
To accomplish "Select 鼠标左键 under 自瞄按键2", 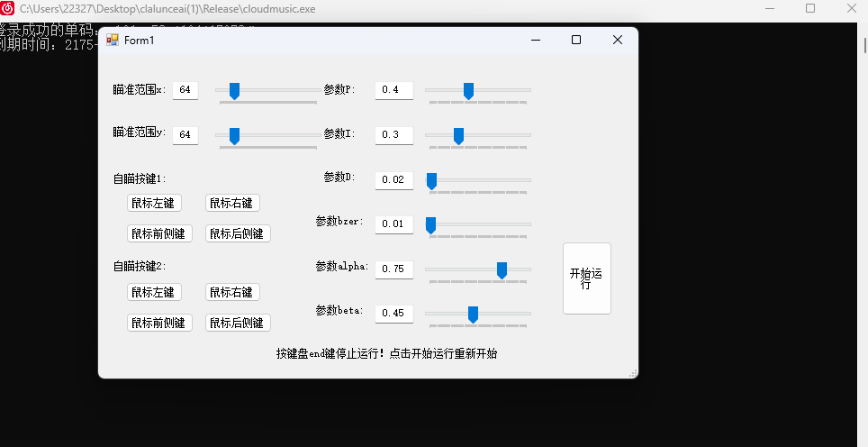I will [154, 293].
